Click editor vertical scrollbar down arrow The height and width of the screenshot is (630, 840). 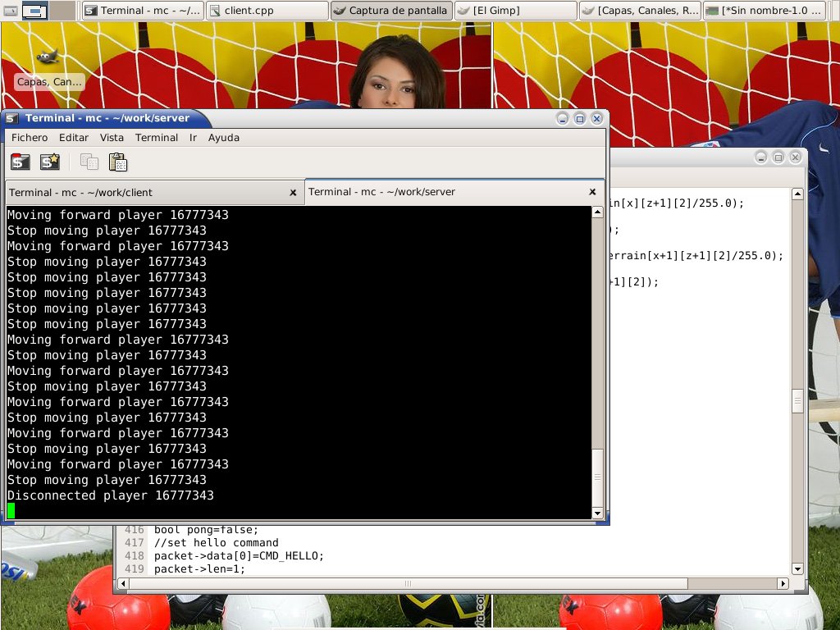(x=797, y=569)
